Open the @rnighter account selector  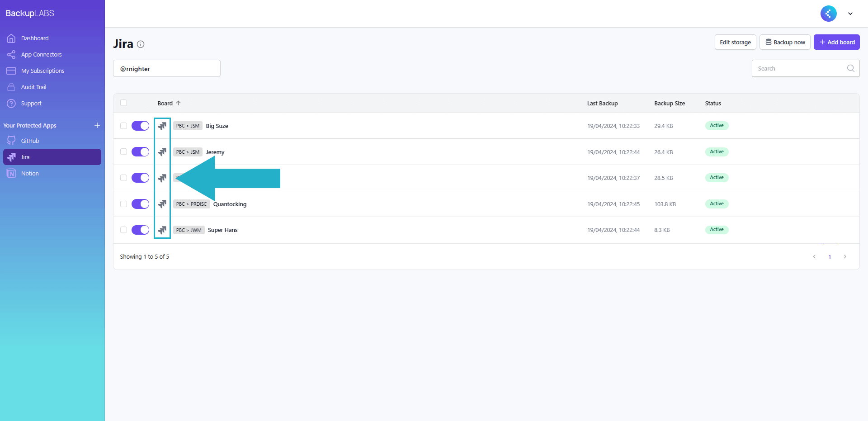tap(167, 69)
